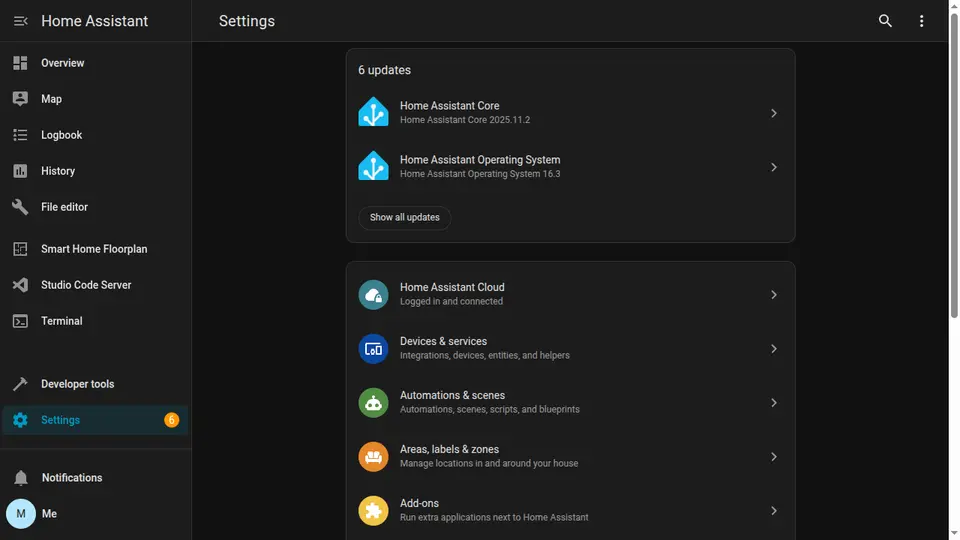Expand Home Assistant Operating System chevron
The image size is (960, 540).
tap(774, 167)
